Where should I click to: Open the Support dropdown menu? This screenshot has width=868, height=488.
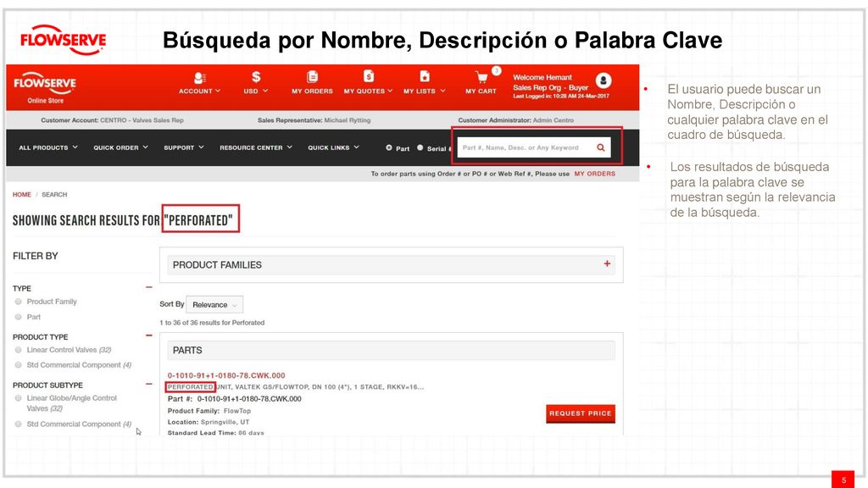click(x=184, y=147)
